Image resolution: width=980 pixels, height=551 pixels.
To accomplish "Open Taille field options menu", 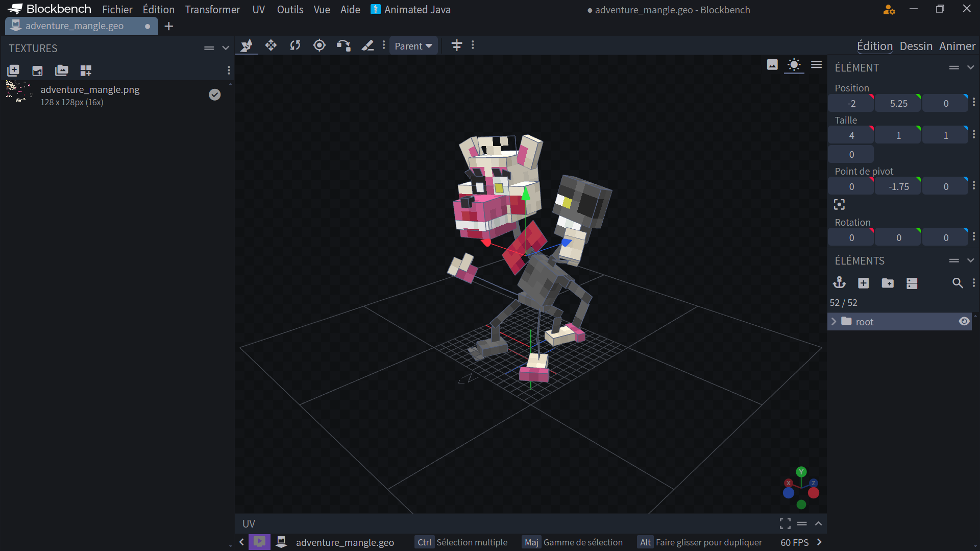I will click(974, 134).
